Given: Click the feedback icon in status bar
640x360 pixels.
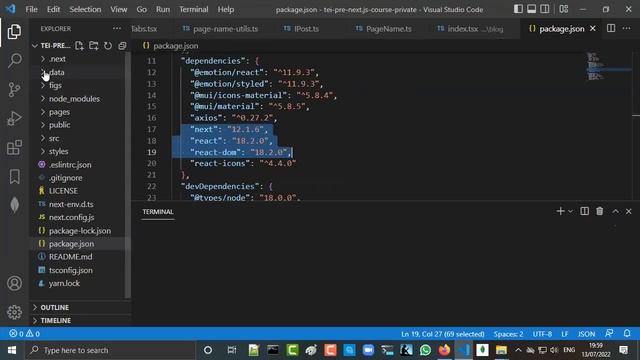Looking at the screenshot, I should (x=609, y=334).
